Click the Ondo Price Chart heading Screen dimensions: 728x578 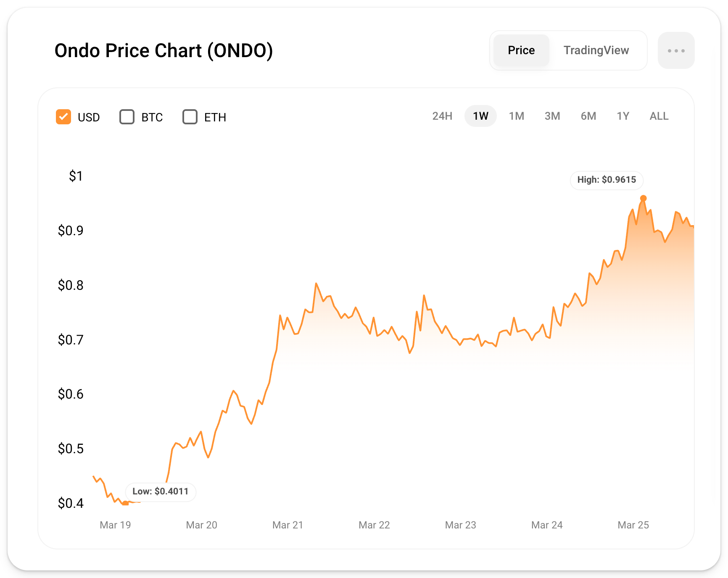tap(164, 50)
